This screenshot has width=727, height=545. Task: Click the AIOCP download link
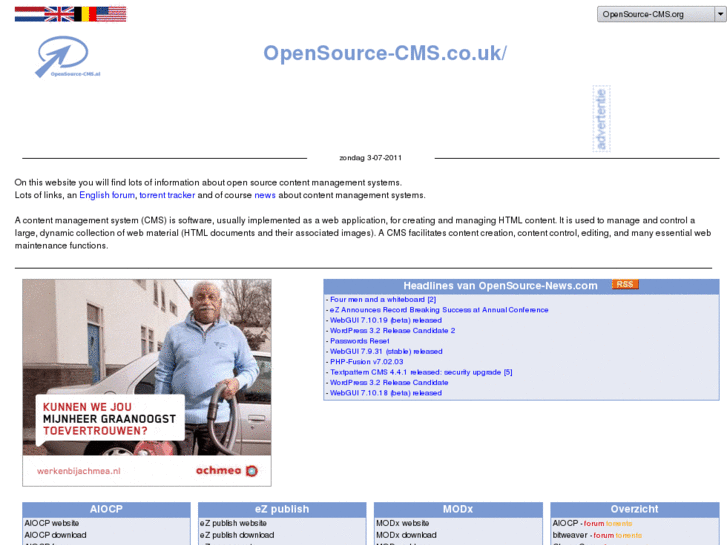tap(55, 535)
